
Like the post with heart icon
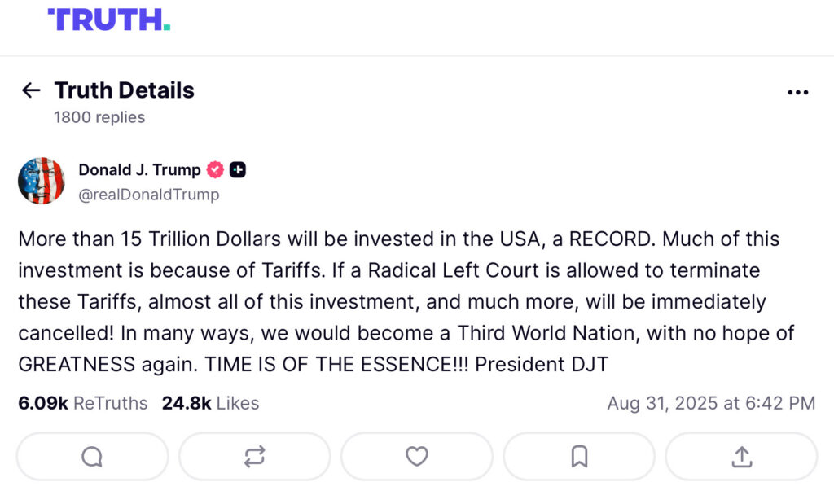(x=417, y=457)
